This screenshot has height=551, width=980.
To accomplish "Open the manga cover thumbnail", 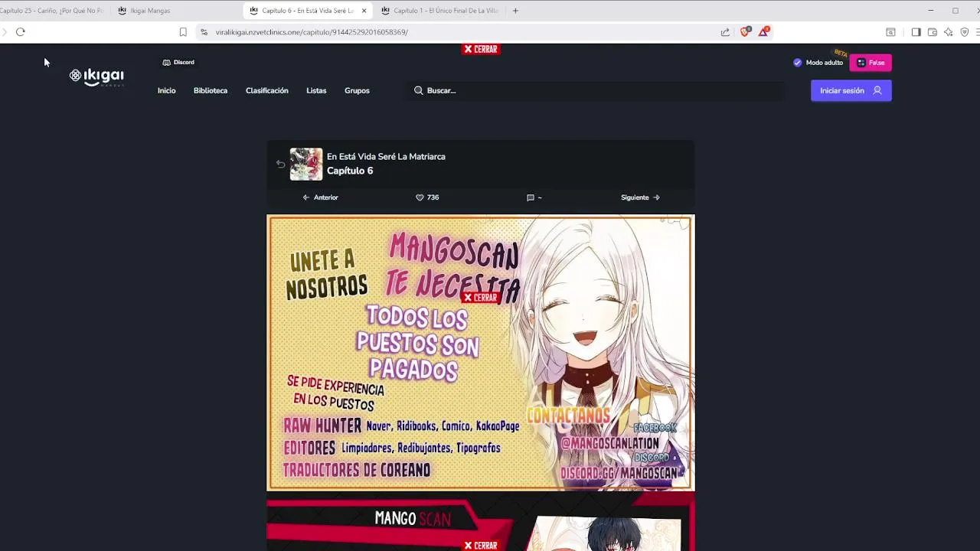I will point(306,164).
